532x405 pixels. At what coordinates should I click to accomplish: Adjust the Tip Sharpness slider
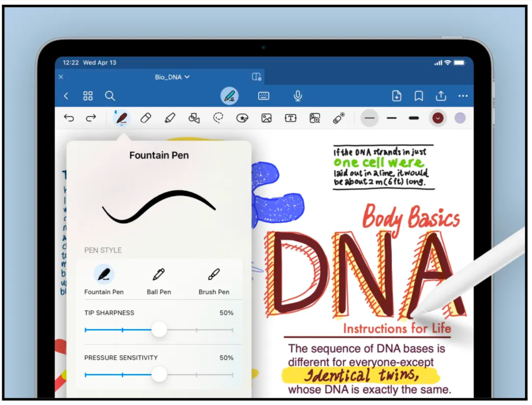click(159, 330)
